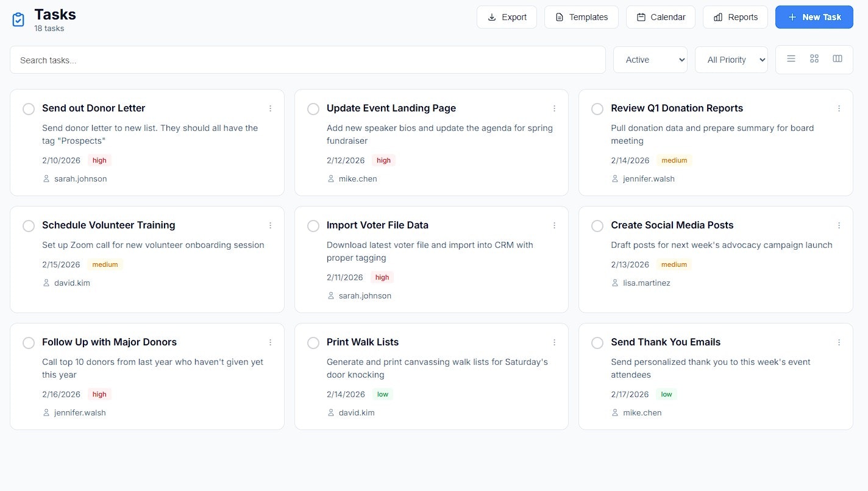Open the Calendar view button

pyautogui.click(x=661, y=17)
